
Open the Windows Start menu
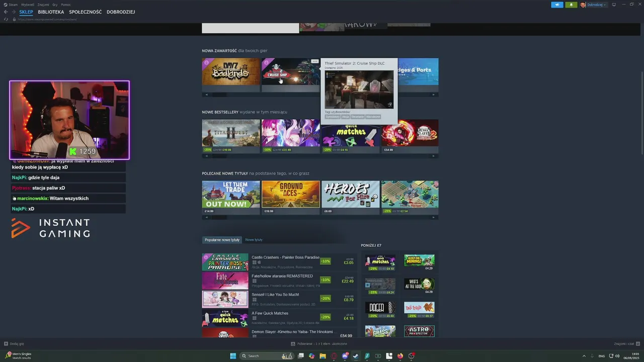point(233,356)
